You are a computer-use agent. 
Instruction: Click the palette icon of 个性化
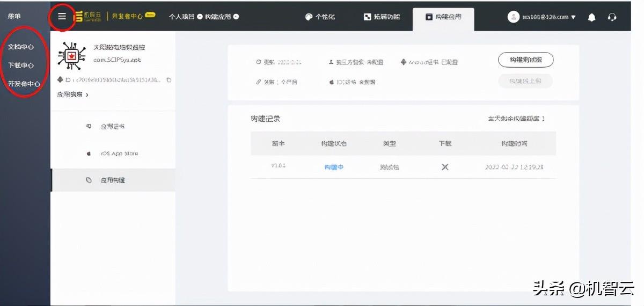pos(309,17)
